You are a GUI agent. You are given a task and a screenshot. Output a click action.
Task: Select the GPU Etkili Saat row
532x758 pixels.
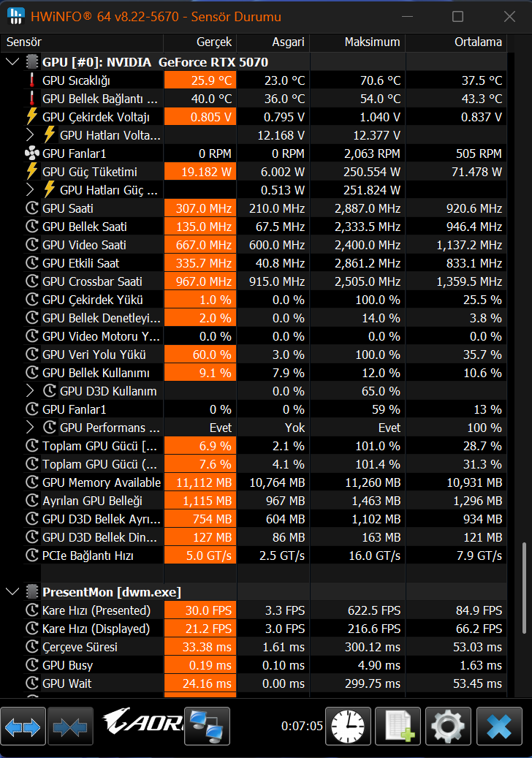tap(265, 263)
